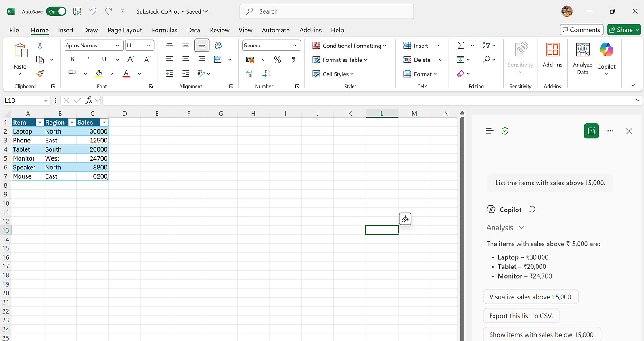Screen dimensions: 644x341
Task: Click Merge & Center icon
Action: click(x=218, y=59)
